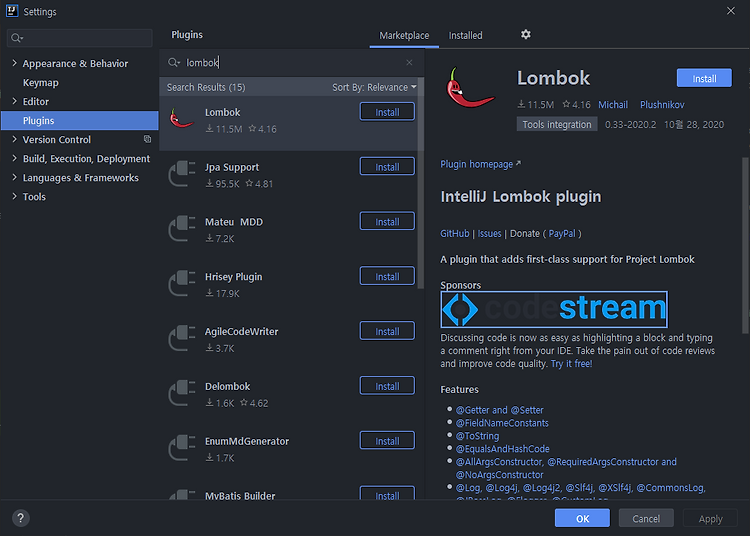The height and width of the screenshot is (536, 750).
Task: Install the Mateu MDD plugin
Action: coord(387,221)
